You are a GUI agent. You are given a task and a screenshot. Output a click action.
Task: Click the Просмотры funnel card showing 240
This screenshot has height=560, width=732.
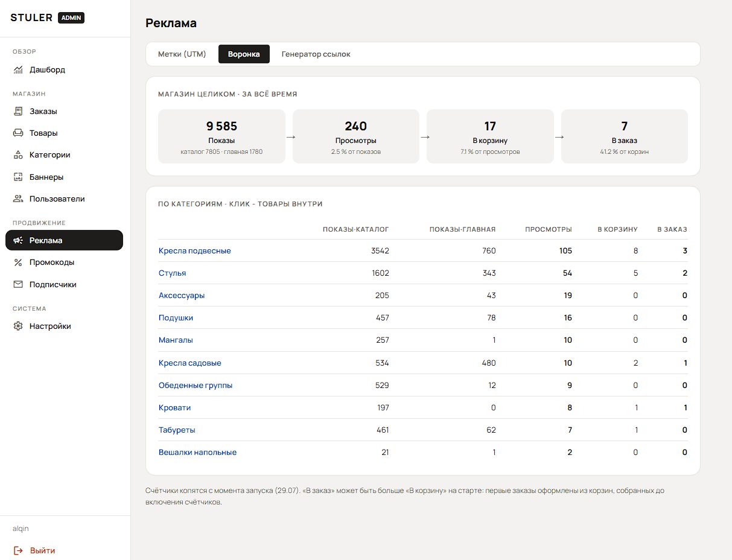coord(356,136)
